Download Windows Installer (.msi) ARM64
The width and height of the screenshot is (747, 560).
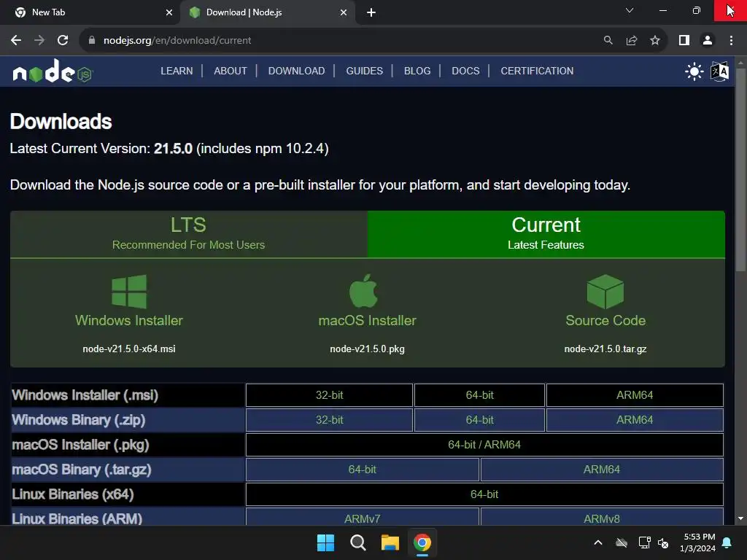click(x=635, y=395)
